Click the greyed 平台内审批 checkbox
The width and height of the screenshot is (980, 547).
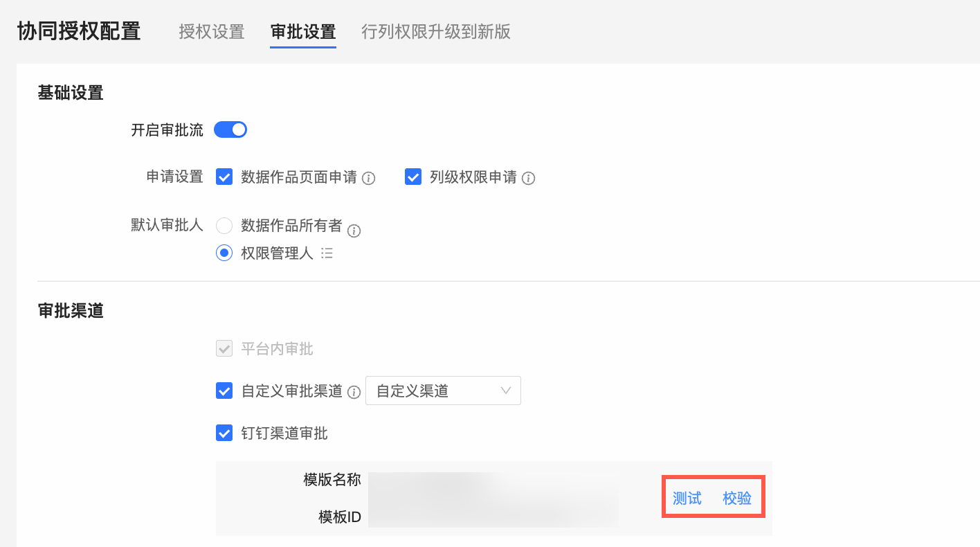[x=224, y=349]
